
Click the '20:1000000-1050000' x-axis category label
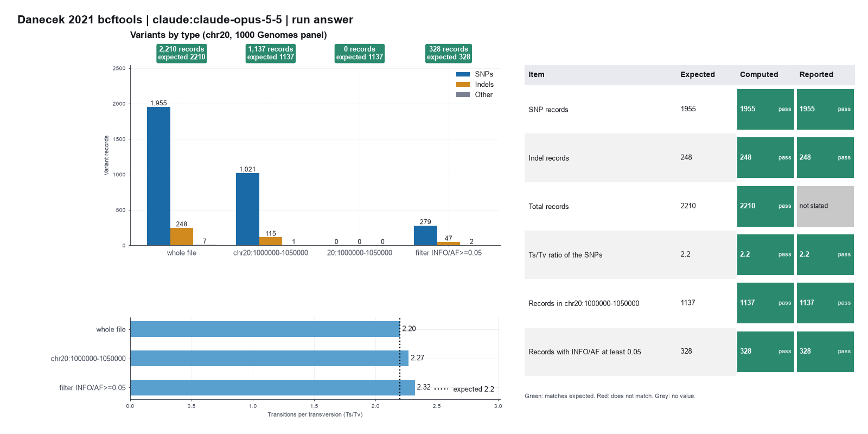[360, 253]
